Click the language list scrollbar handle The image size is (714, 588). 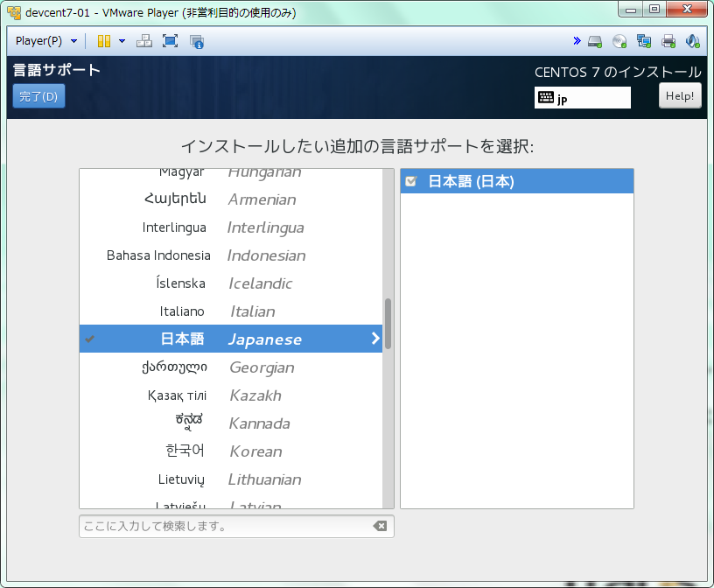pos(388,324)
